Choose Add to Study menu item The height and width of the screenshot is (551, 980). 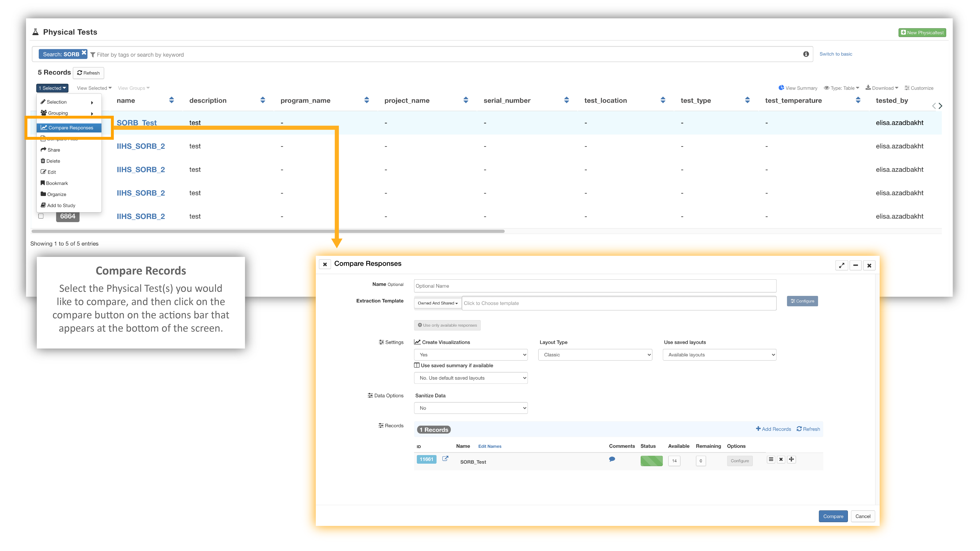(x=69, y=205)
